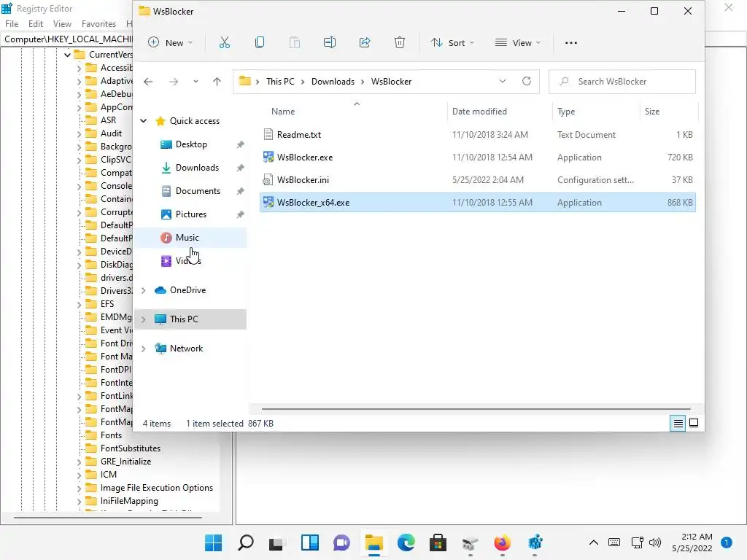
Task: Click the Cut scissors icon in toolbar
Action: (x=225, y=43)
